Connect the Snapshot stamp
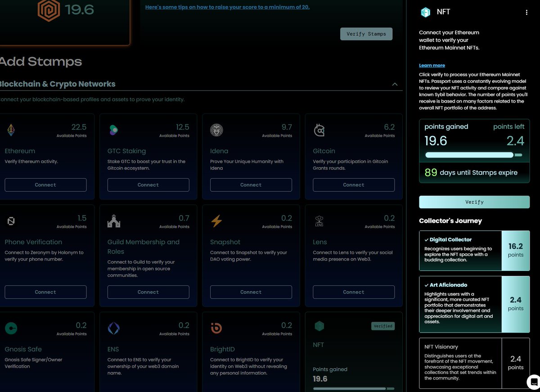The width and height of the screenshot is (540, 392). tap(251, 292)
